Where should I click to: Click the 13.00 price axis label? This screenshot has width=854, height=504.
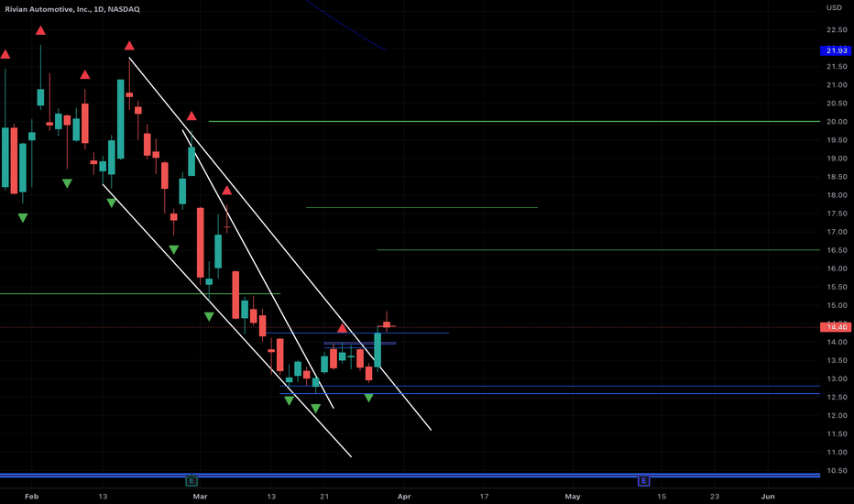tap(837, 378)
